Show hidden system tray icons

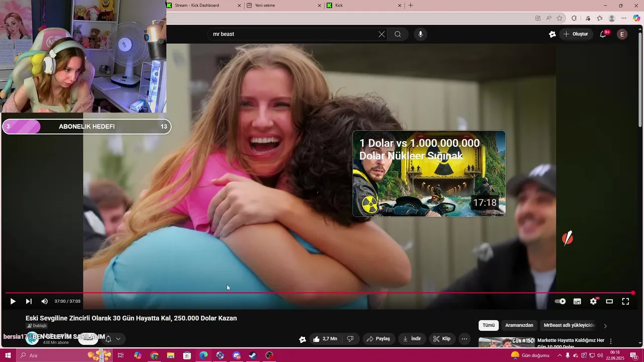coord(559,355)
